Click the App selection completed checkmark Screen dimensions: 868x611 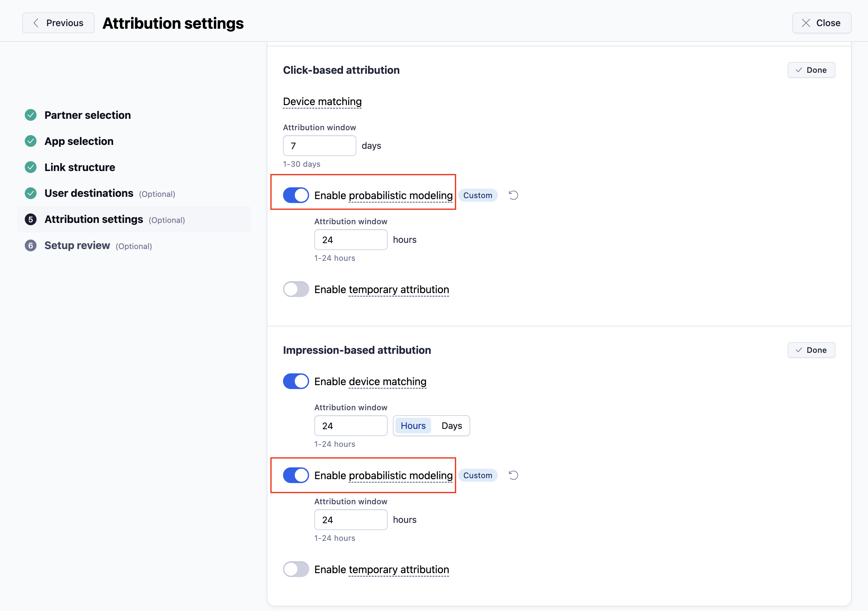31,141
